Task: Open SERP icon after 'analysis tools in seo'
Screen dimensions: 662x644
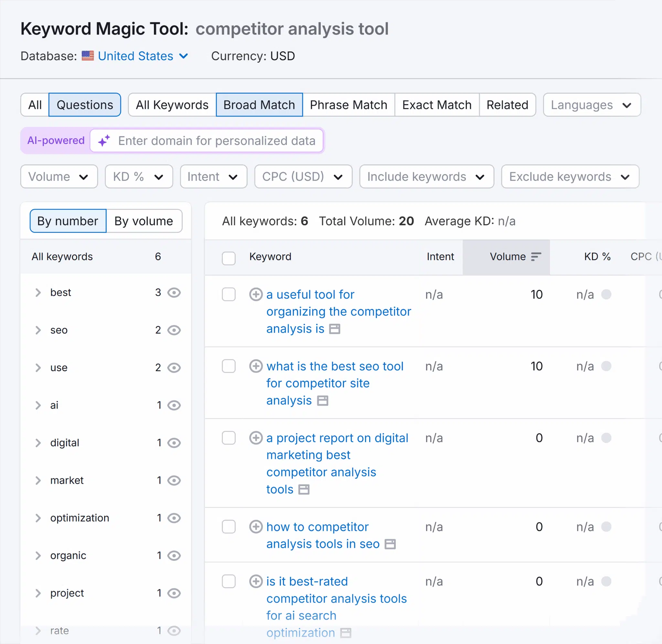Action: (x=390, y=544)
